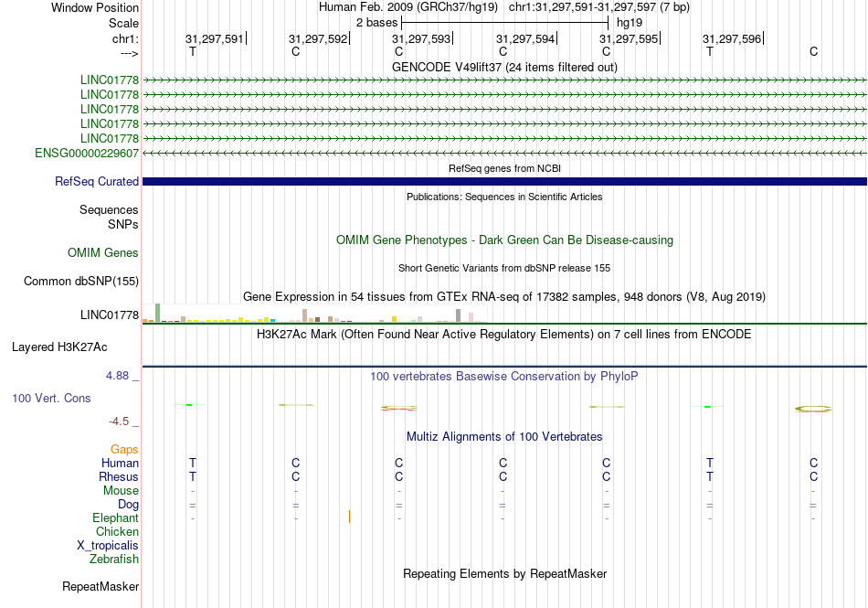Click the Human alignment row label
Screen dimensions: 868x608
(x=120, y=463)
